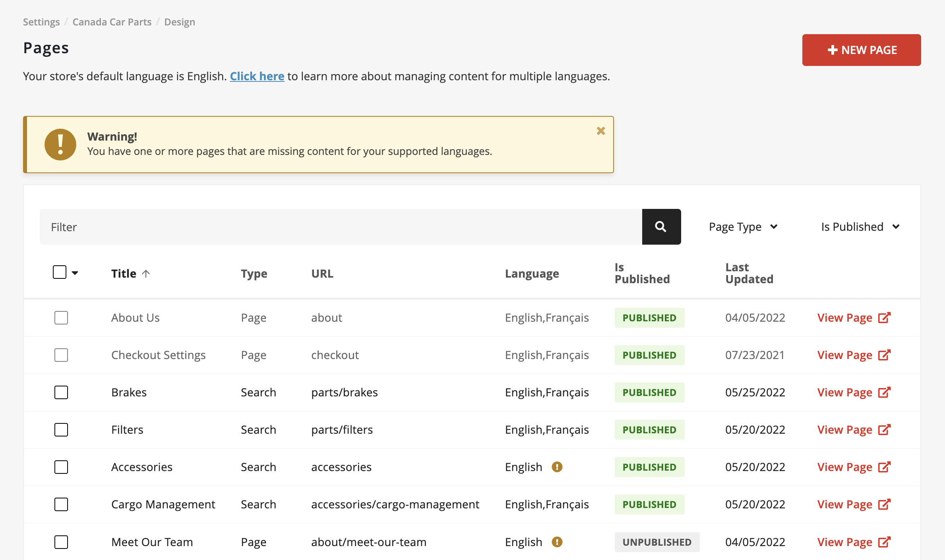Expand bulk select arrow next to header checkbox
This screenshot has width=945, height=560.
click(75, 273)
